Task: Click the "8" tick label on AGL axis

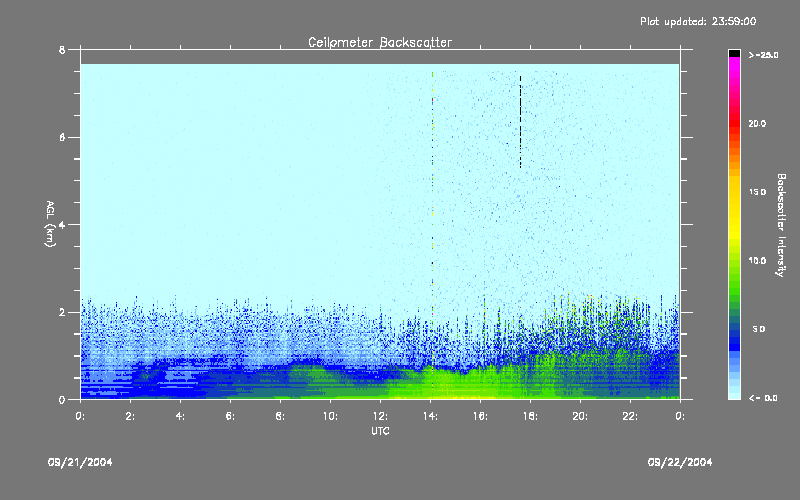Action: [62, 50]
